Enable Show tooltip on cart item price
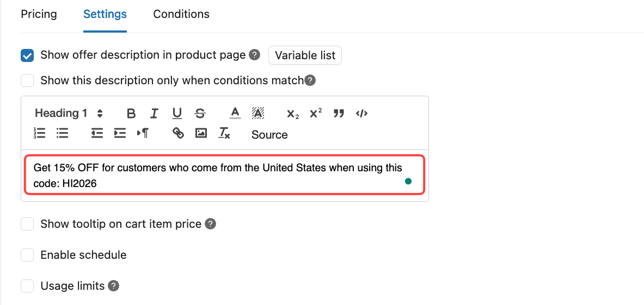Screen dimensions: 644x305 click(27, 224)
